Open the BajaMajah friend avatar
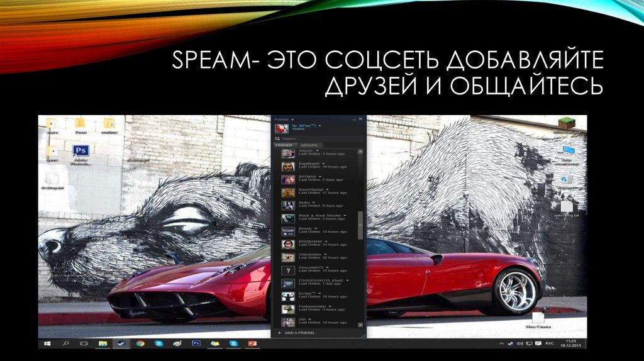Image resolution: width=644 pixels, height=361 pixels. tap(288, 166)
